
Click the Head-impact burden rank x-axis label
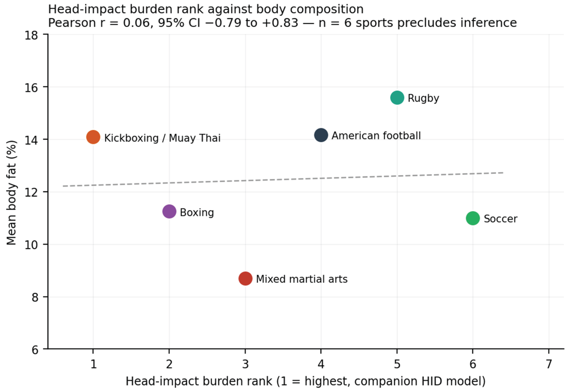(306, 381)
